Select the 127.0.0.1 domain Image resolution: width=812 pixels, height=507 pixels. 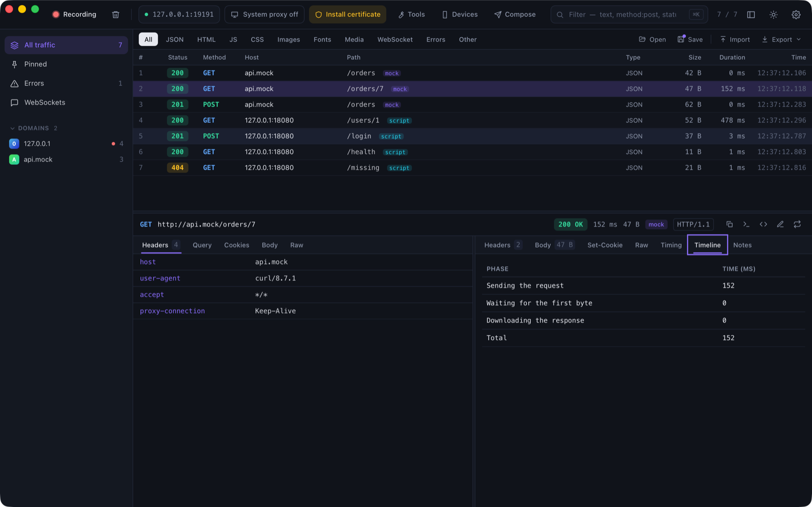click(66, 144)
